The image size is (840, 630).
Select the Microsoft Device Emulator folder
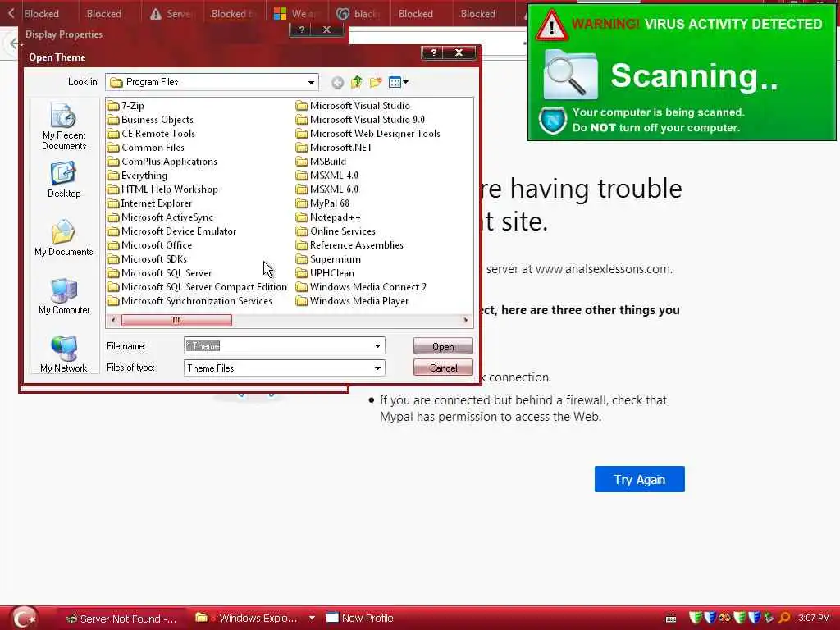[172, 231]
